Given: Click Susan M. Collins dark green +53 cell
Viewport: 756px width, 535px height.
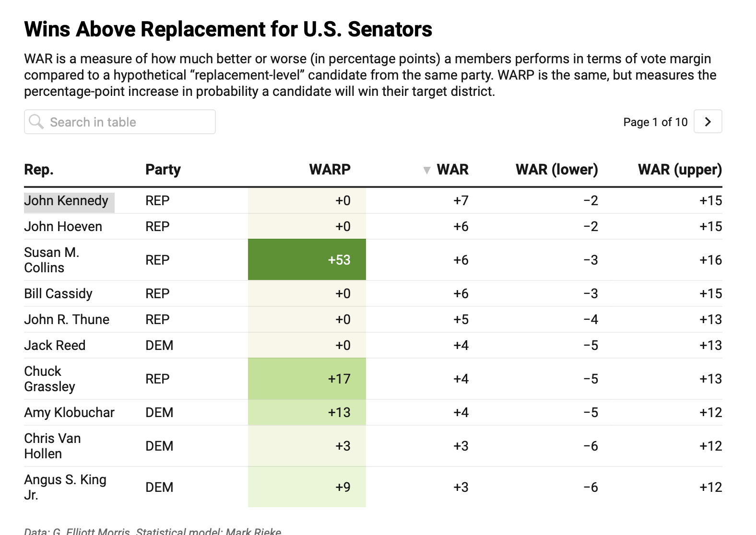Looking at the screenshot, I should click(x=307, y=260).
